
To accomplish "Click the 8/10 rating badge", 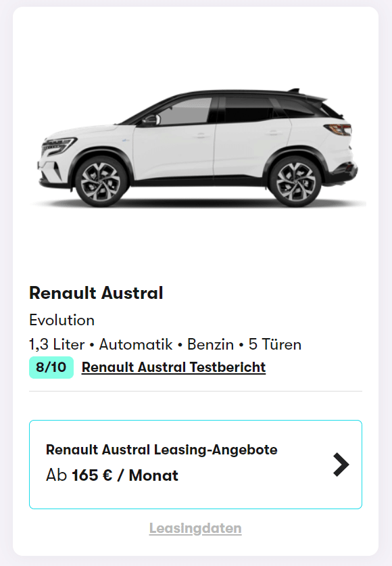I will [x=51, y=367].
